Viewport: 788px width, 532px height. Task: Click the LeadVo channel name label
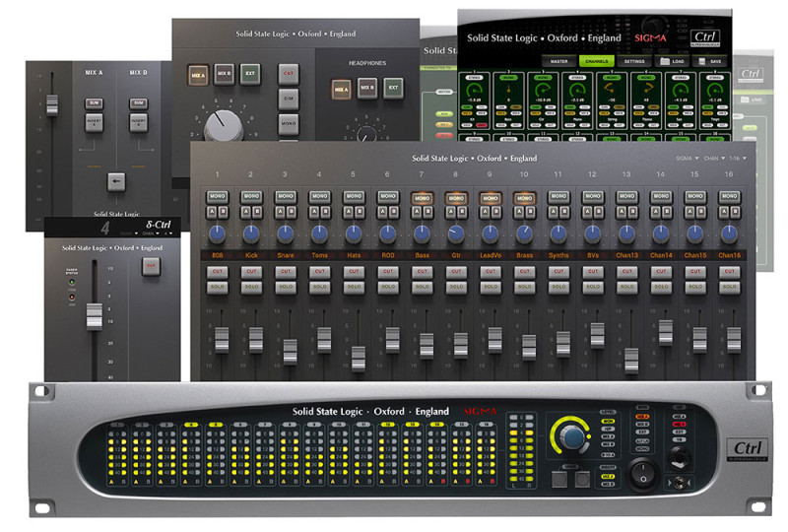click(491, 255)
